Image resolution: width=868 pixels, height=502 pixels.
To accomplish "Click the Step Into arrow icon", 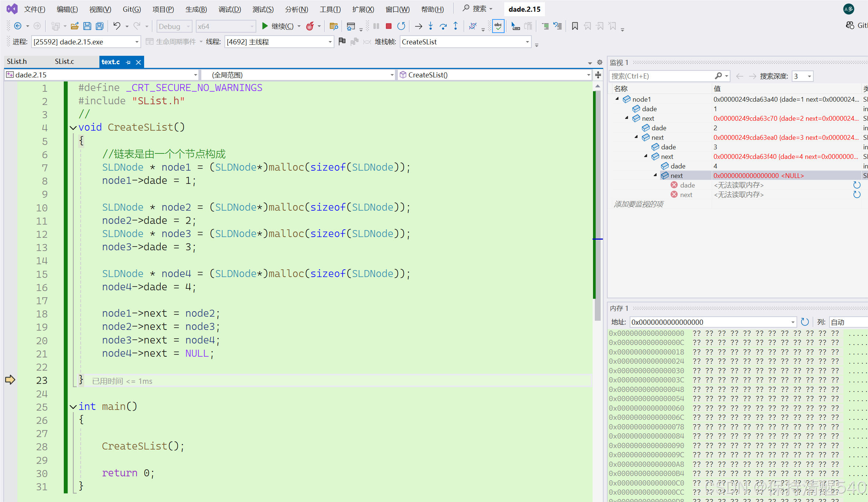I will pyautogui.click(x=431, y=26).
